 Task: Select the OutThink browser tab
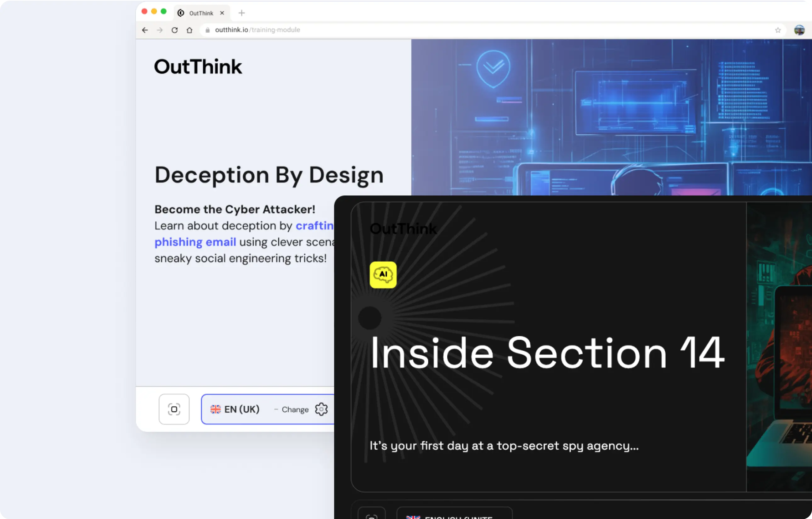pyautogui.click(x=201, y=13)
